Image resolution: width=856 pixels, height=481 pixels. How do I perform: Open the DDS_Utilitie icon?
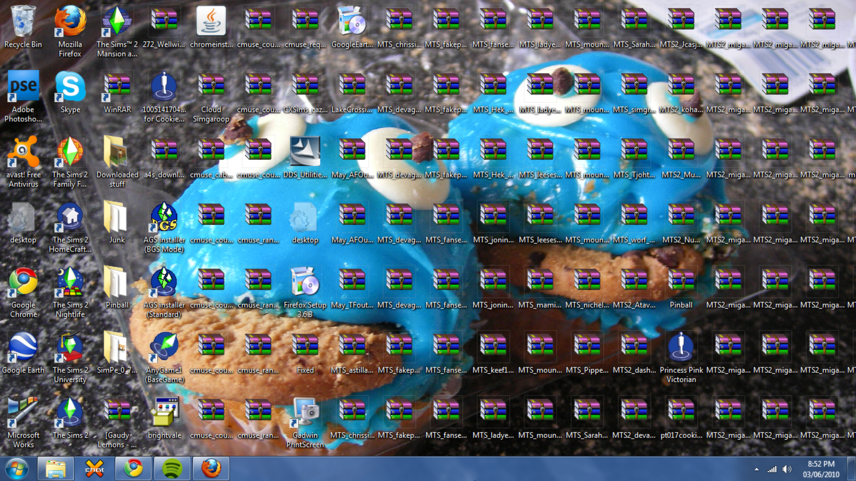[x=305, y=157]
